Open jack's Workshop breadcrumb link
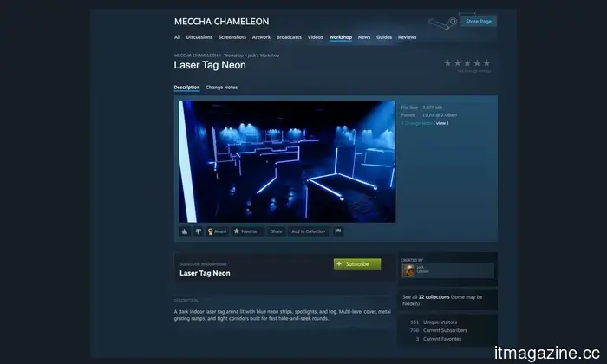607x364 pixels. click(x=264, y=55)
